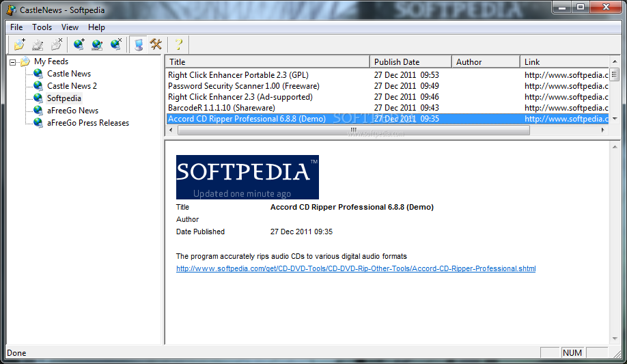Sort list by Publish Date column header
This screenshot has width=627, height=364.
coord(410,62)
